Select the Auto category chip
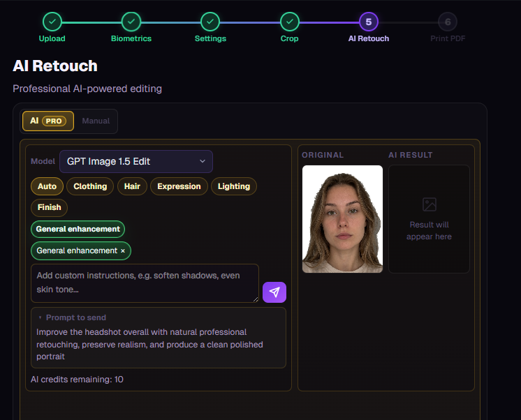521x420 pixels. pos(47,186)
